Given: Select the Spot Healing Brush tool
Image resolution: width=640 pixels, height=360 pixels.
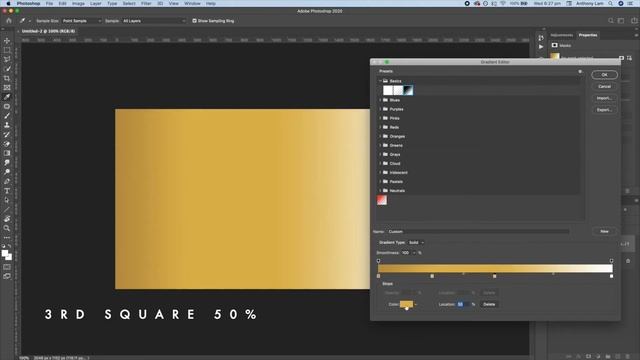Looking at the screenshot, I should (x=7, y=107).
